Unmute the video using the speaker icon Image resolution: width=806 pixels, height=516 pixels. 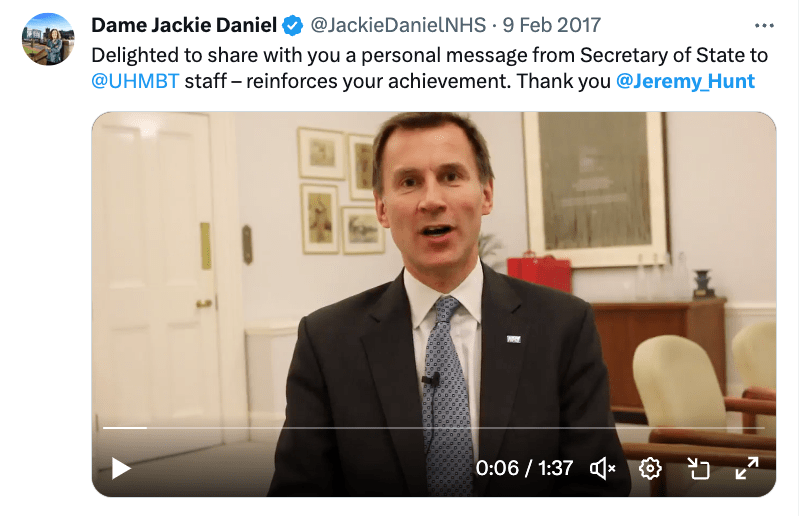pyautogui.click(x=602, y=468)
